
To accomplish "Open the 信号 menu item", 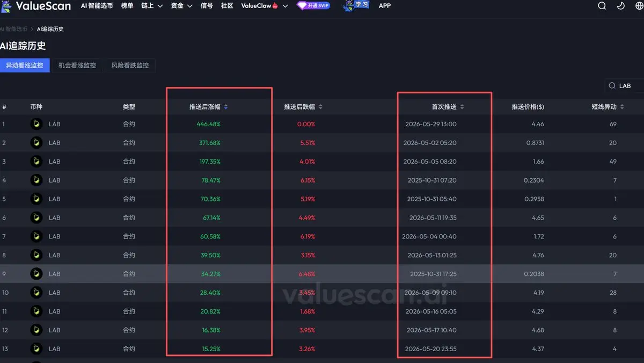I will (x=207, y=6).
